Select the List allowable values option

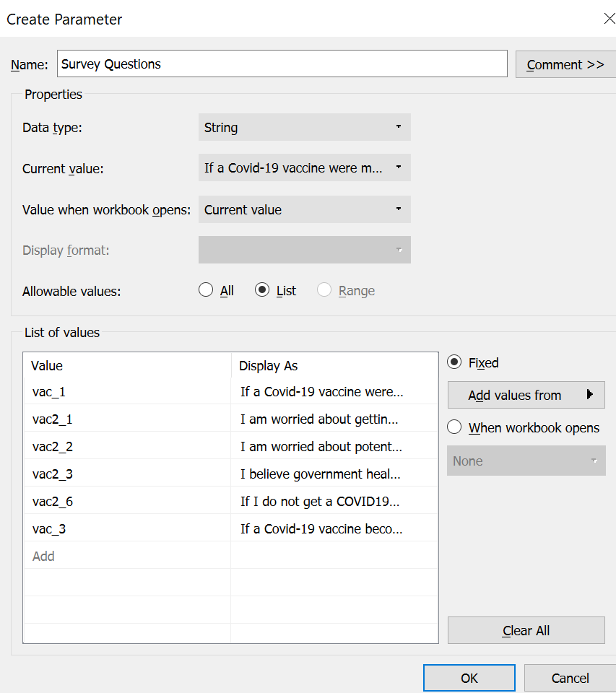pyautogui.click(x=262, y=290)
